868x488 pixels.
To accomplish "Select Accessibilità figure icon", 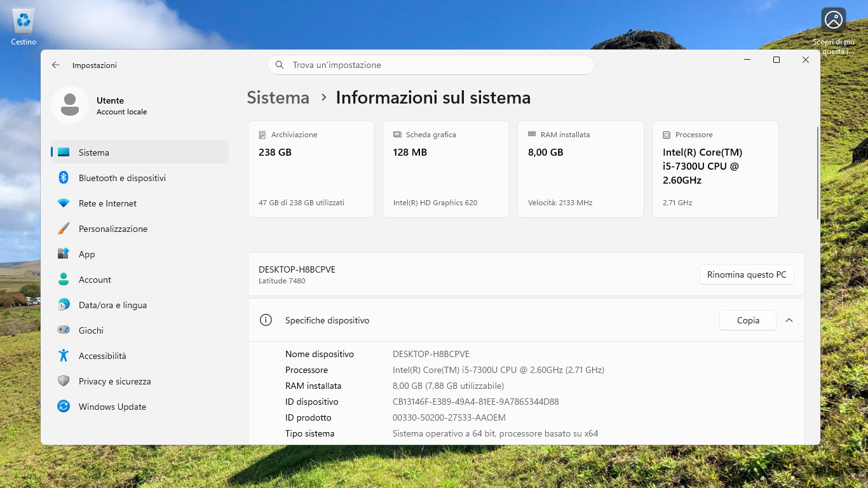I will 64,356.
